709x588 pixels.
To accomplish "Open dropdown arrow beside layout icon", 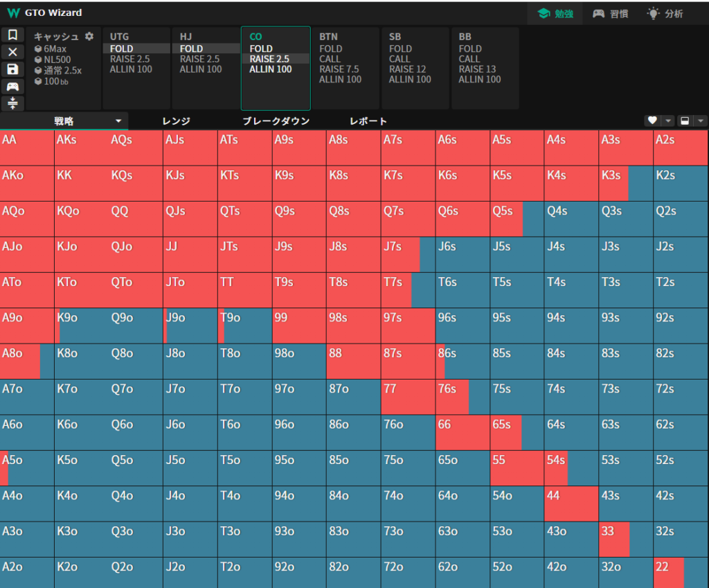I will (701, 121).
